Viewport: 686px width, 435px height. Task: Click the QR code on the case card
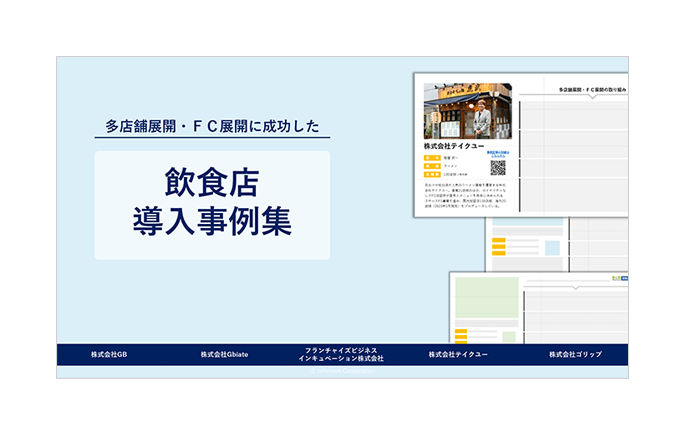497,168
